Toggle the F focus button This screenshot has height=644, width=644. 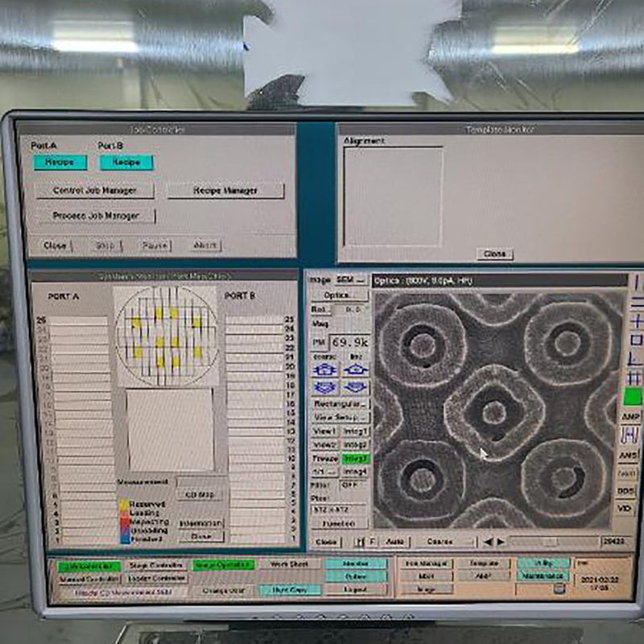[x=373, y=542]
